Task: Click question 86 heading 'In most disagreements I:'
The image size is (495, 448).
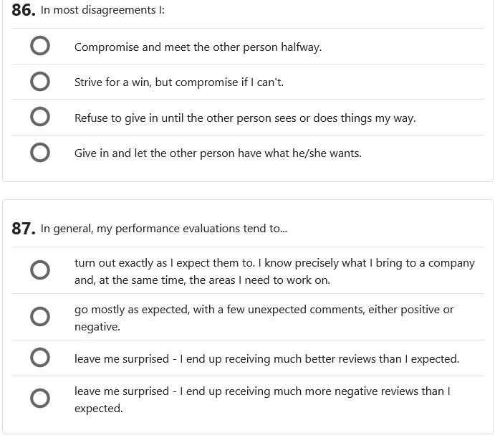Action: (102, 10)
